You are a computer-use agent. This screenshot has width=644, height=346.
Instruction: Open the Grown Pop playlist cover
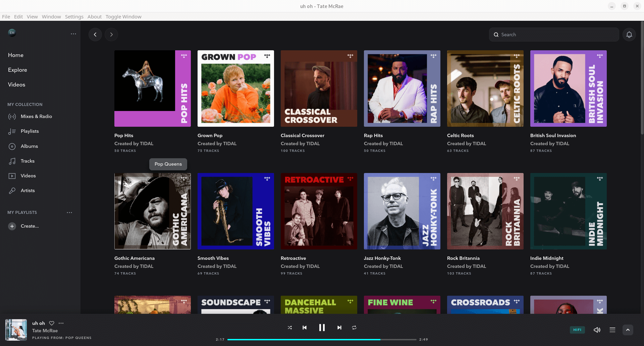click(x=236, y=89)
